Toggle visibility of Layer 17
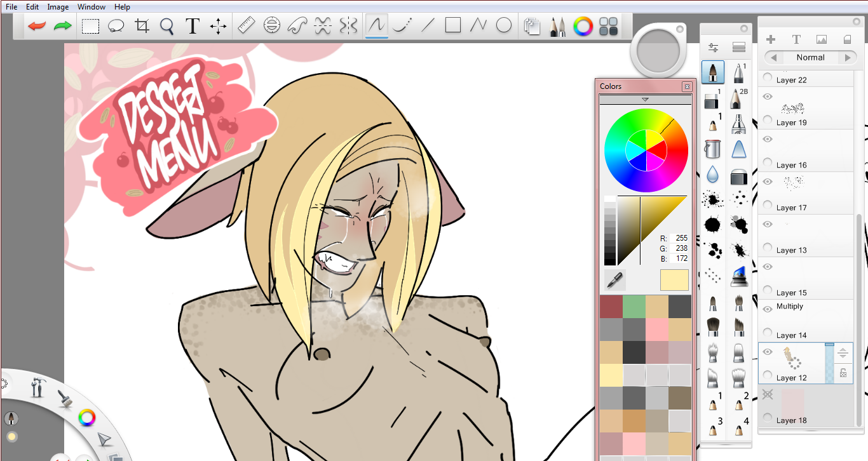 [x=768, y=182]
